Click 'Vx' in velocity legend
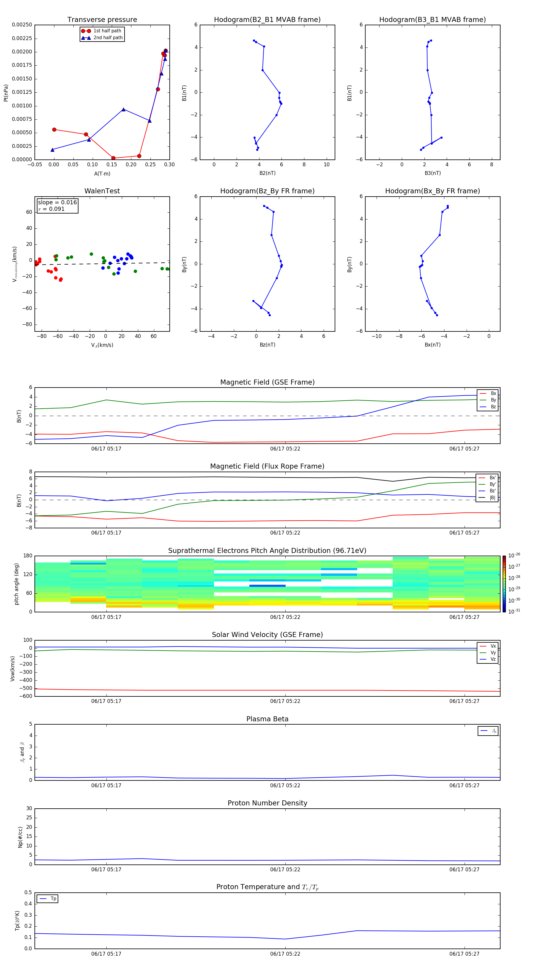 [x=493, y=647]
